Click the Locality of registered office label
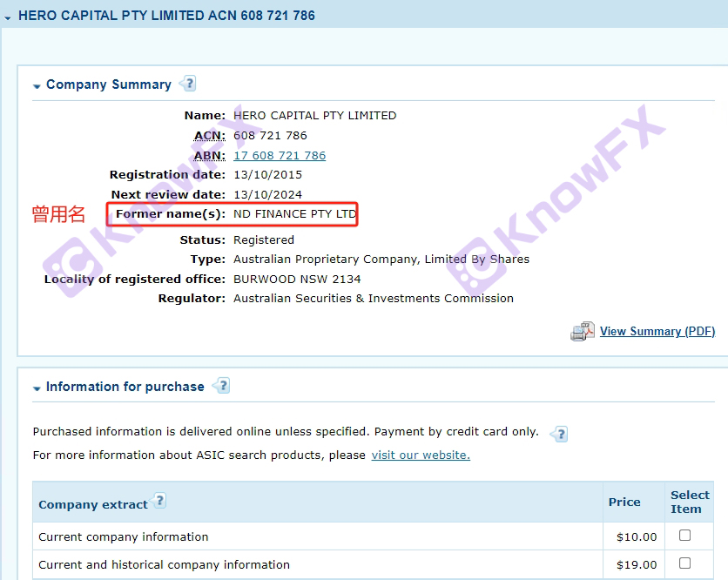728x580 pixels. 135,279
